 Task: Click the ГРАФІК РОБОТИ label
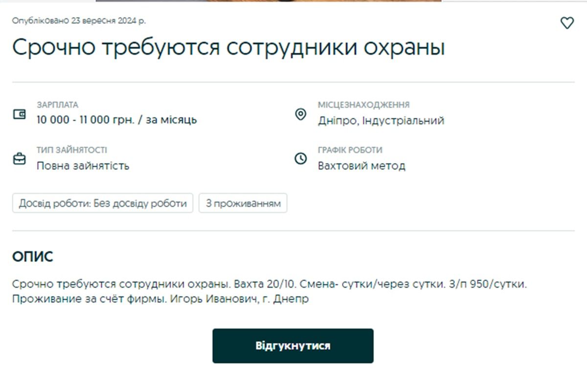coord(350,150)
